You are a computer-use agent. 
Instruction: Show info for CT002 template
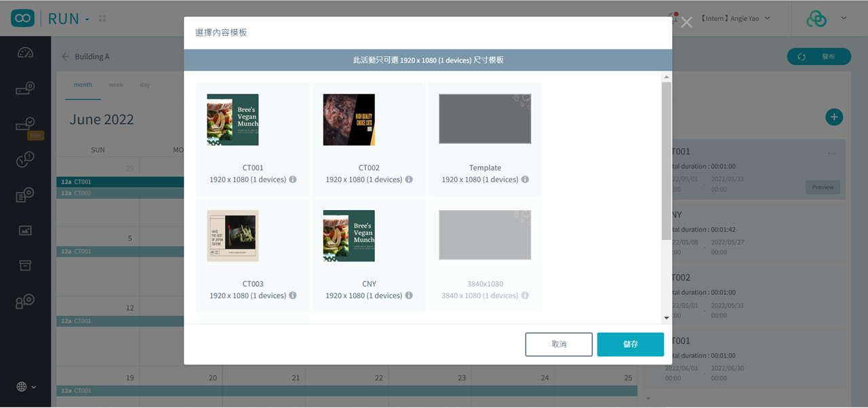(x=409, y=180)
